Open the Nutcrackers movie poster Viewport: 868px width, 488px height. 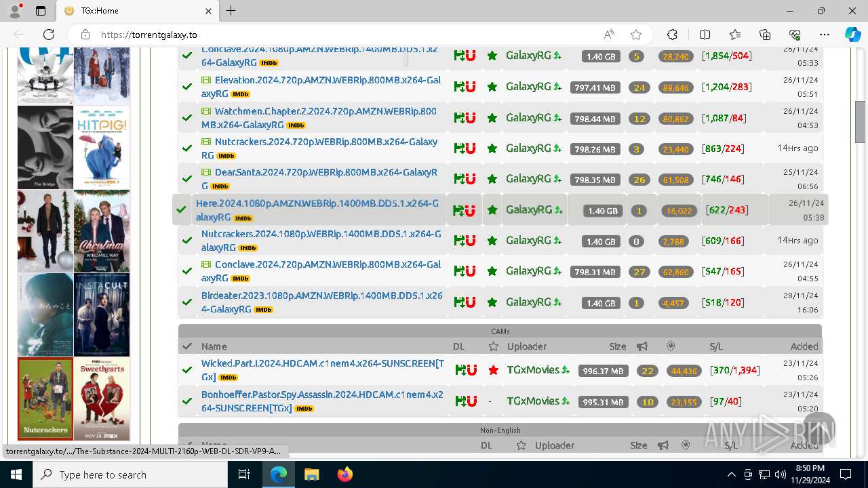tap(45, 399)
